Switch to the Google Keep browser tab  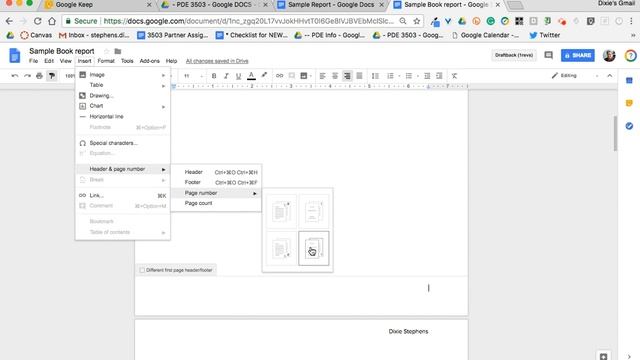[98, 5]
